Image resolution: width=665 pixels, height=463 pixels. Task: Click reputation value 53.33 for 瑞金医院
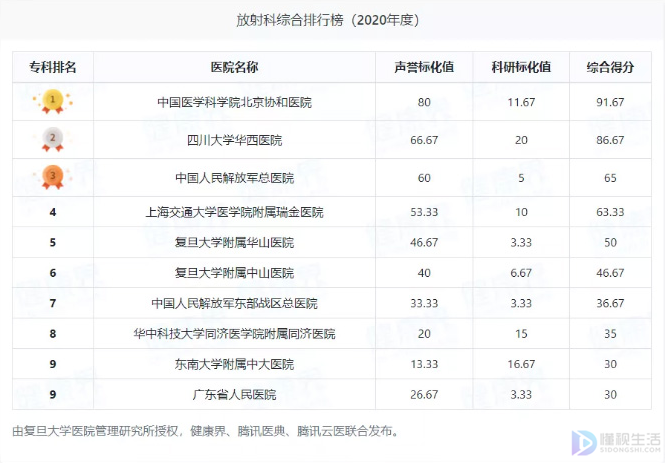point(424,212)
